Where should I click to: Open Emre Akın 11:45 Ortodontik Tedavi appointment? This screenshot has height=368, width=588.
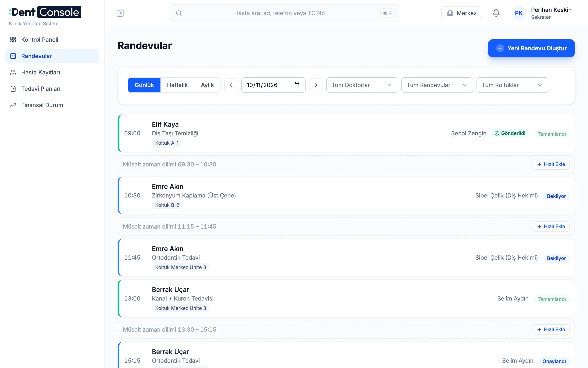pos(346,258)
